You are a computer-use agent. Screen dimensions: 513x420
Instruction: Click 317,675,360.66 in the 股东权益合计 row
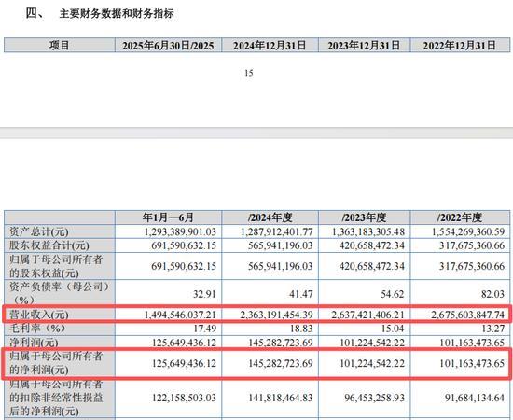coord(472,245)
